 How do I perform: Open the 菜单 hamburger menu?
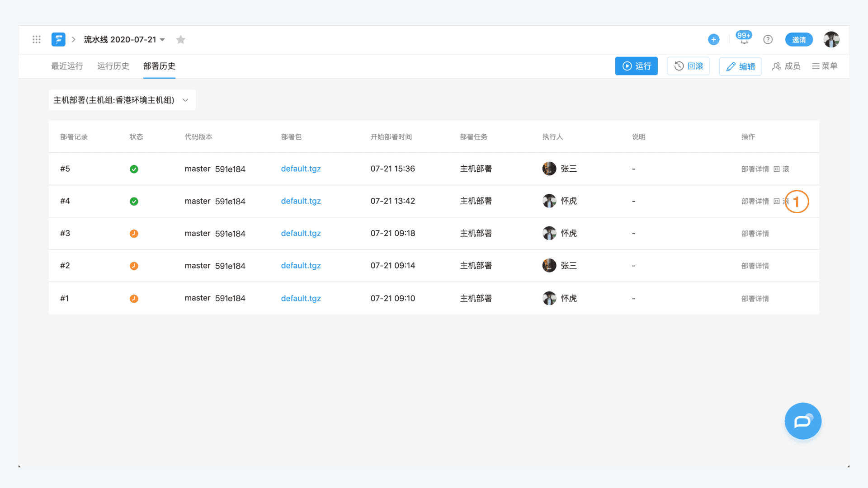825,66
